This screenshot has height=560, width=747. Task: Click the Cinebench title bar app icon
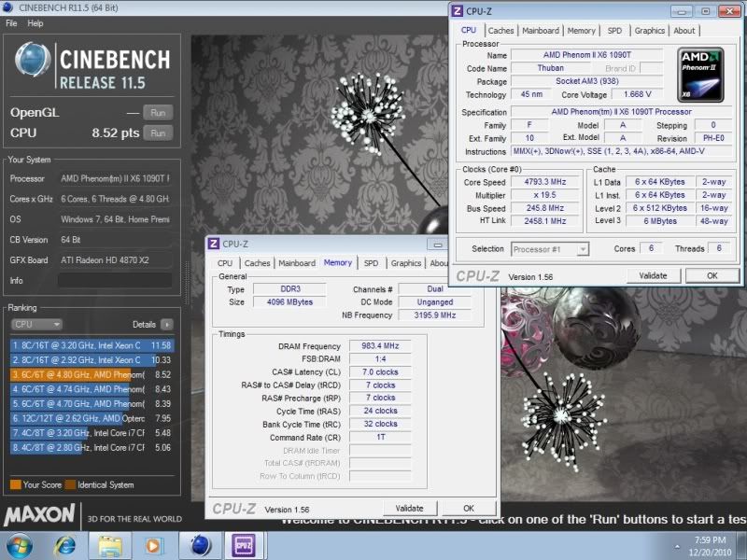coord(8,7)
